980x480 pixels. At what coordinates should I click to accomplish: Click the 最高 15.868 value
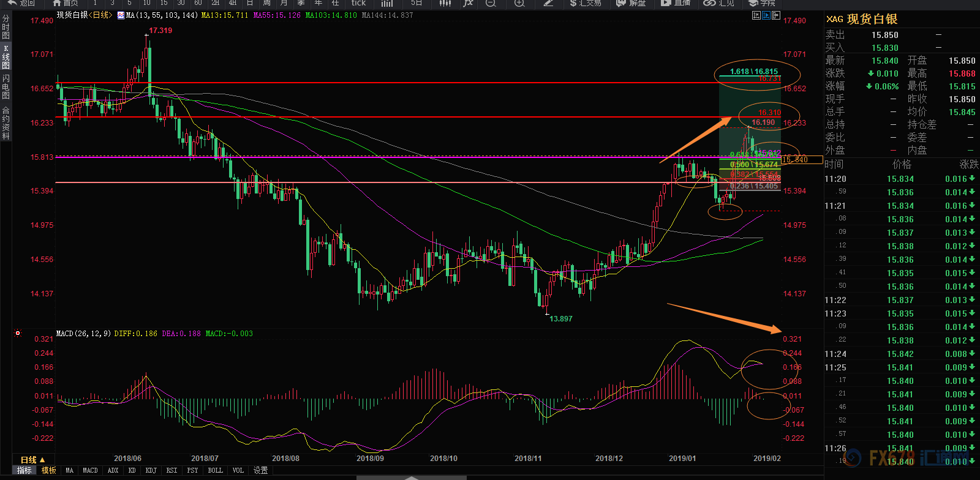[962, 73]
